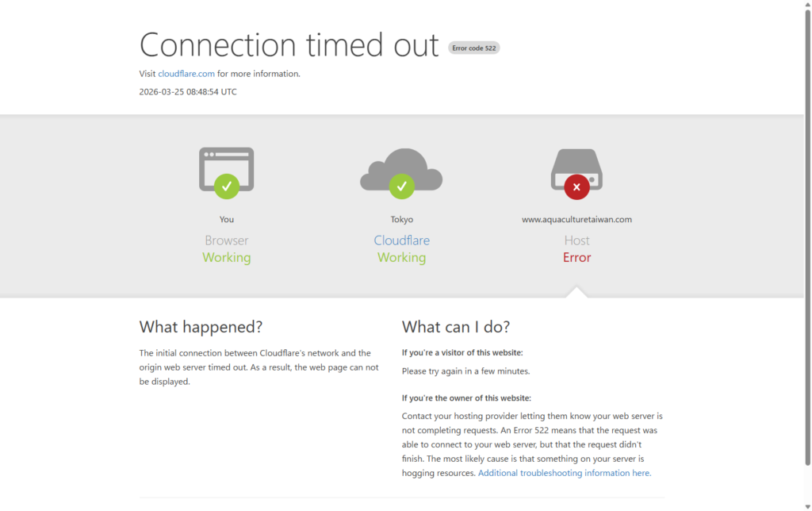This screenshot has width=812, height=511.
Task: Click the www.aquaculturetaiwan.com host label
Action: [576, 220]
